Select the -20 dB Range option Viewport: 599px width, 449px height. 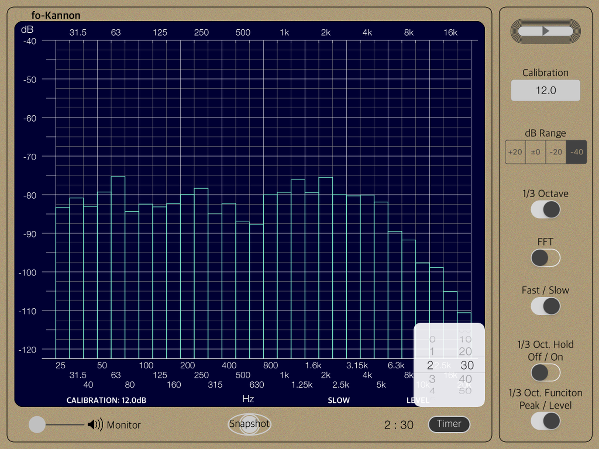tap(556, 152)
